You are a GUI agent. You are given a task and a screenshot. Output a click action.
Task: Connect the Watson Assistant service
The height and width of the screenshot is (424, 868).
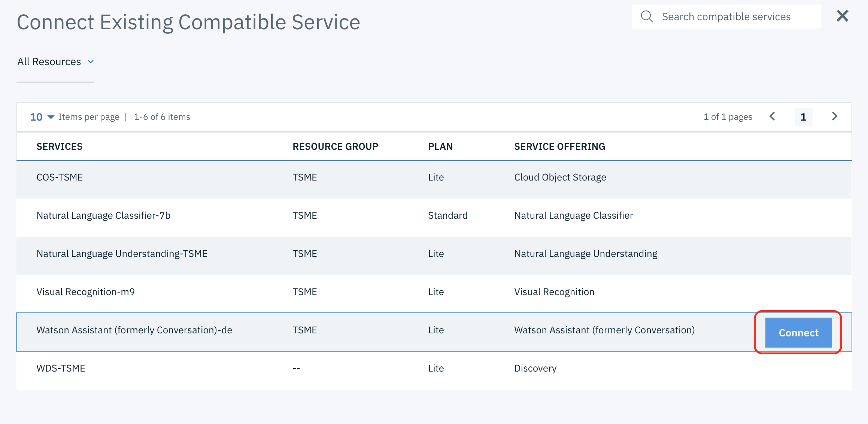tap(798, 333)
